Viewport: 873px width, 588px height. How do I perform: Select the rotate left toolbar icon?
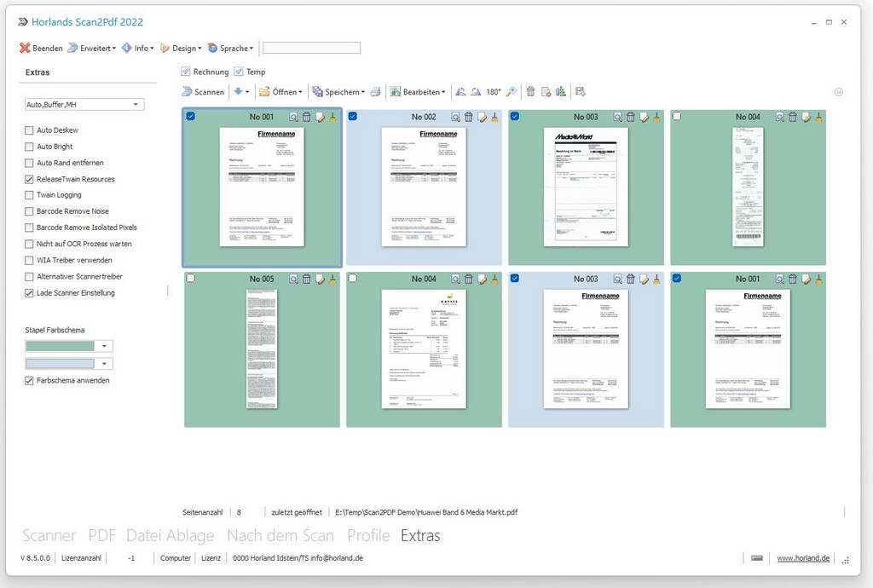click(x=460, y=91)
